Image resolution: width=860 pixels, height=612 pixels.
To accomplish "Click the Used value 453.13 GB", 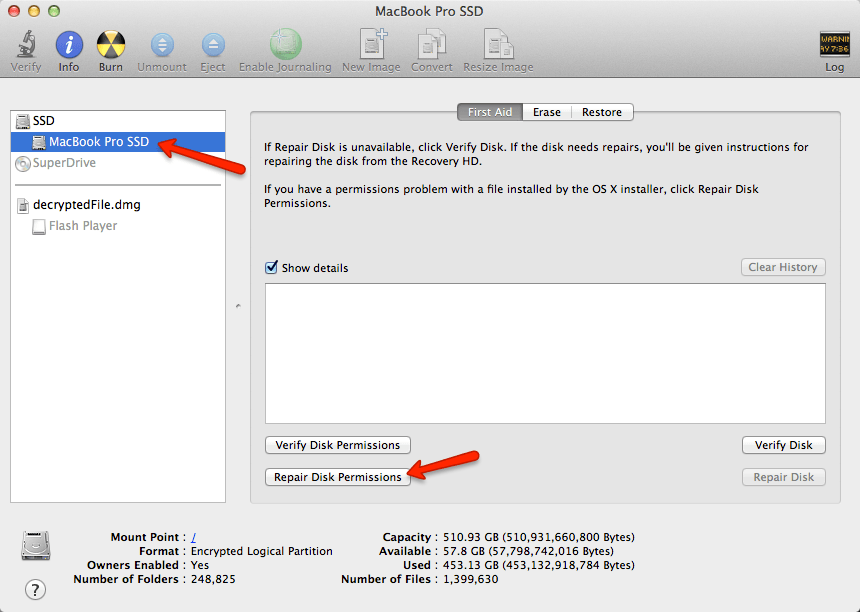I will (x=539, y=565).
